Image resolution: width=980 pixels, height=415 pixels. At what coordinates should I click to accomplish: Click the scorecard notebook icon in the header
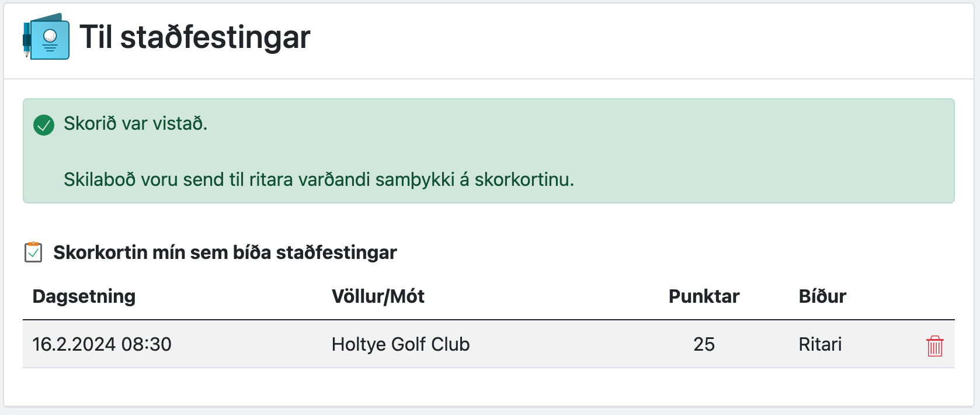tap(48, 39)
